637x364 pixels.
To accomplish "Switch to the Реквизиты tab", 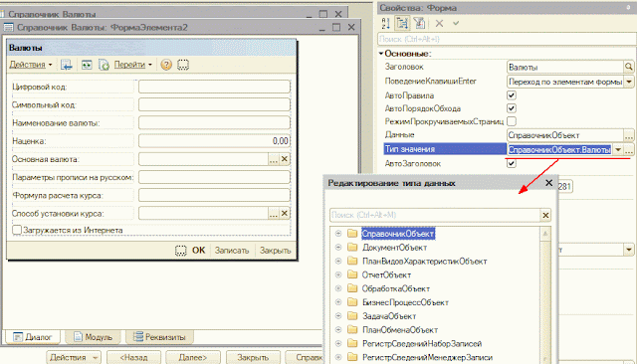I will coord(159,337).
